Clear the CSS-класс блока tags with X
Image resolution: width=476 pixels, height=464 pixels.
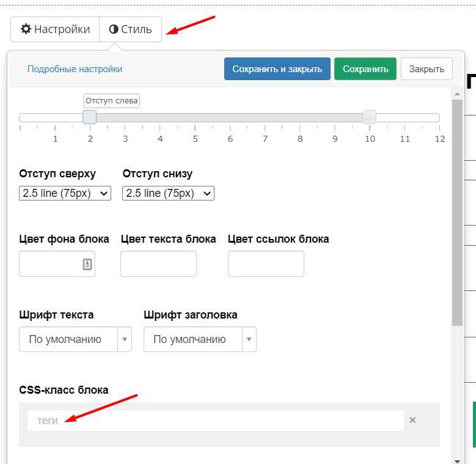pos(412,420)
